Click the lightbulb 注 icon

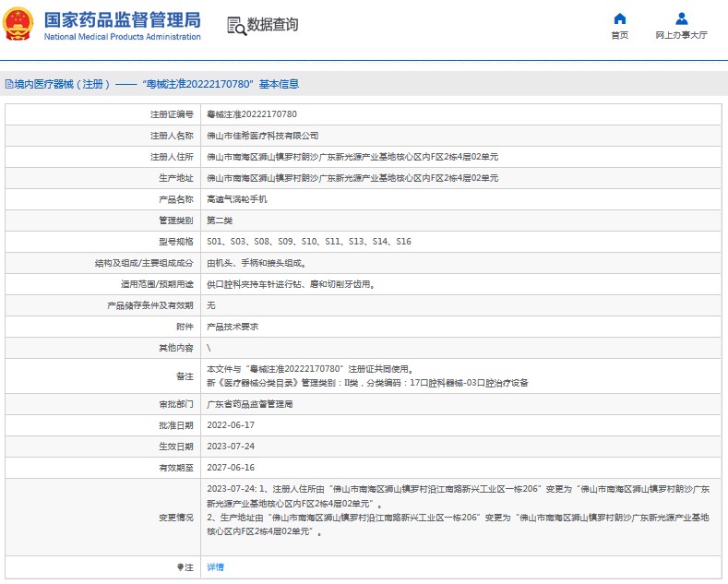180,567
